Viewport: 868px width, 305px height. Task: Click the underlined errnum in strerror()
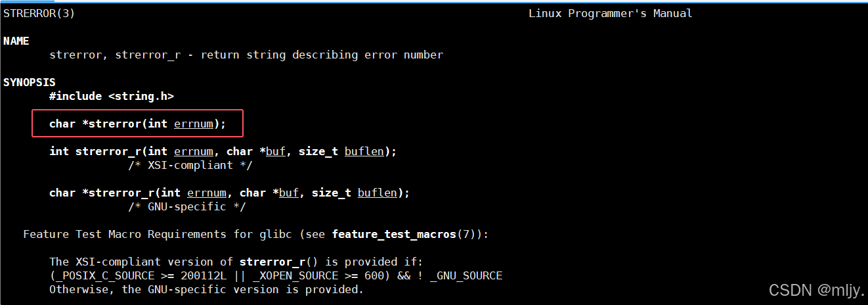194,124
